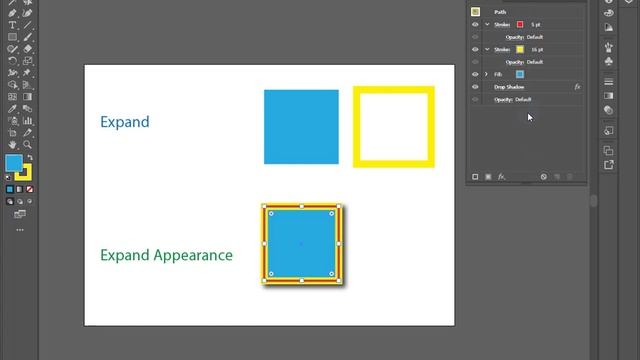Open Symbols panel from right dock
Screen dimensions: 640x360
tap(609, 62)
